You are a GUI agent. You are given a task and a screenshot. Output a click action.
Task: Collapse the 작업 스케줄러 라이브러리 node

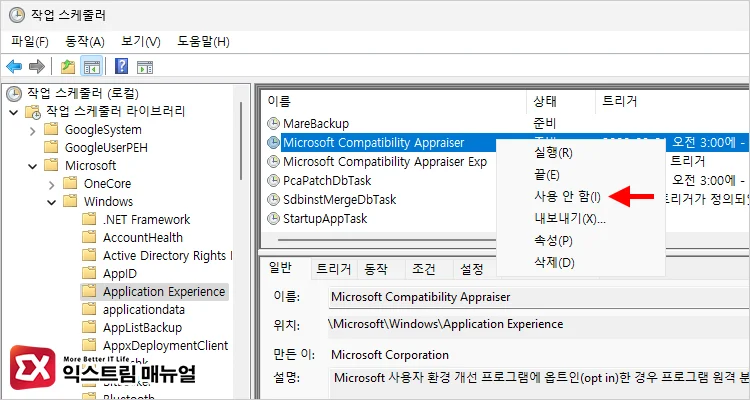(14, 112)
